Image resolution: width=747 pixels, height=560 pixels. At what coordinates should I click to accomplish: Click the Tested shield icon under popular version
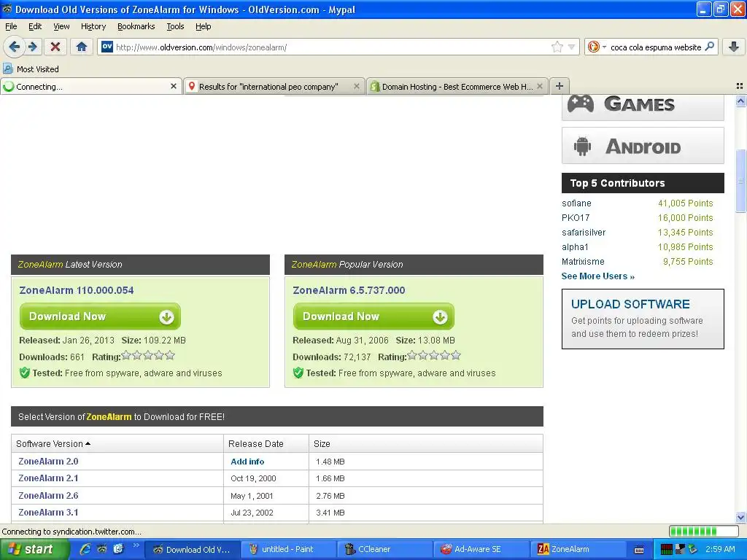298,373
